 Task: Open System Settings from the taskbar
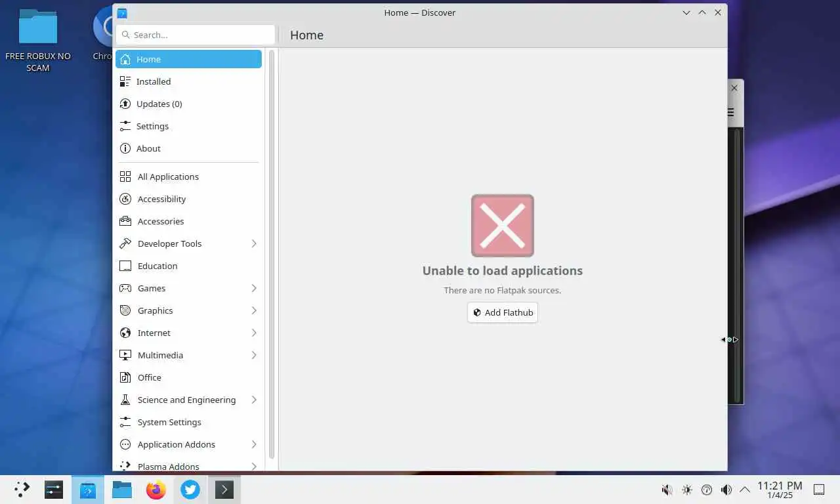click(x=54, y=489)
